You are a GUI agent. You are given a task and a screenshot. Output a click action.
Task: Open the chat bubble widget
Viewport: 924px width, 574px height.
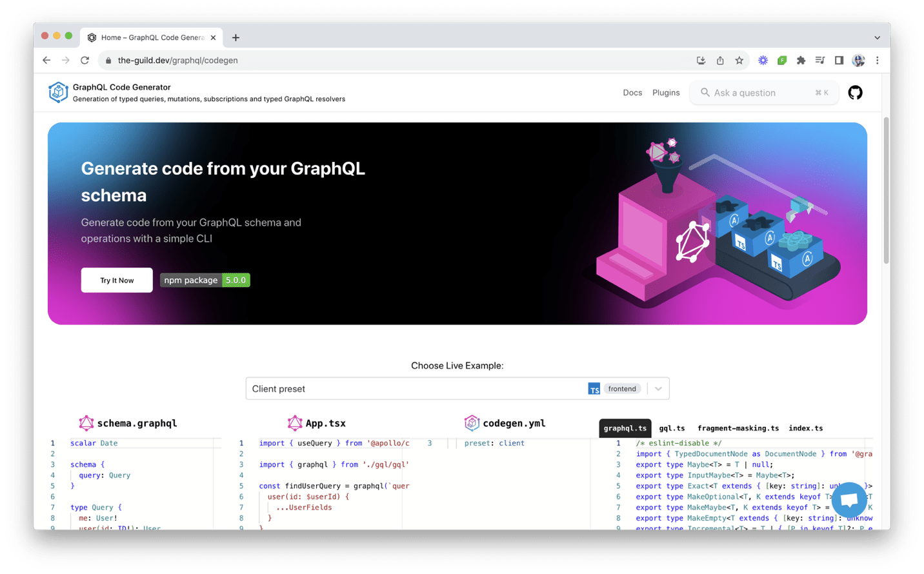(849, 500)
